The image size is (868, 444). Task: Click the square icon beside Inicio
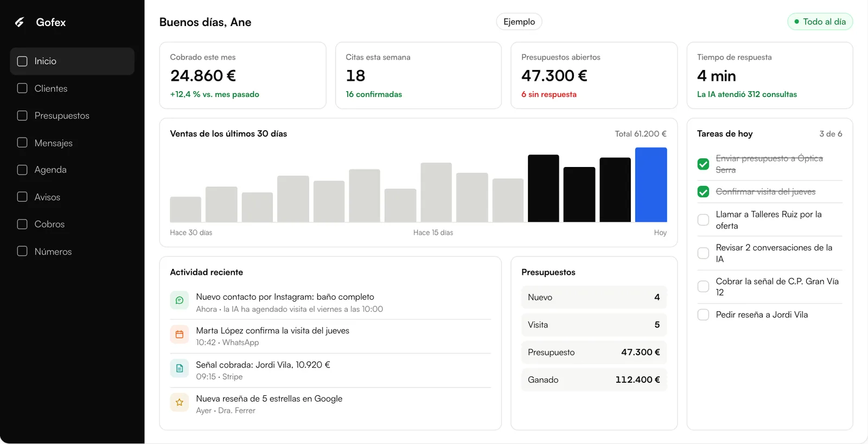click(x=22, y=61)
